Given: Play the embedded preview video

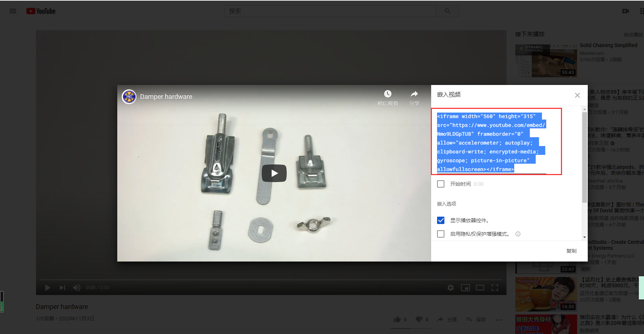Looking at the screenshot, I should point(274,173).
